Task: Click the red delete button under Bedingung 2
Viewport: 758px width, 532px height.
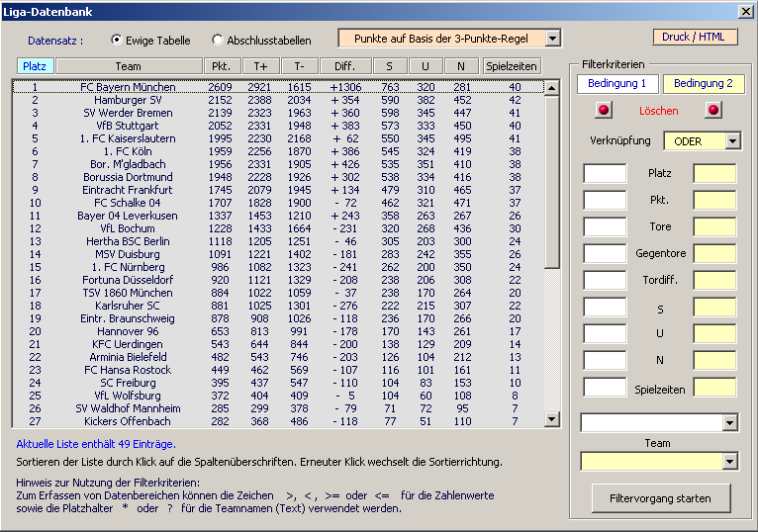Action: coord(713,110)
